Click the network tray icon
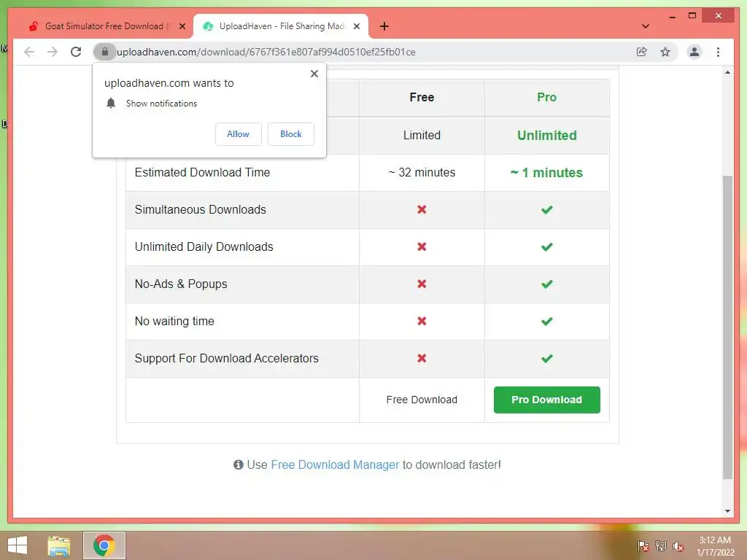 click(660, 545)
